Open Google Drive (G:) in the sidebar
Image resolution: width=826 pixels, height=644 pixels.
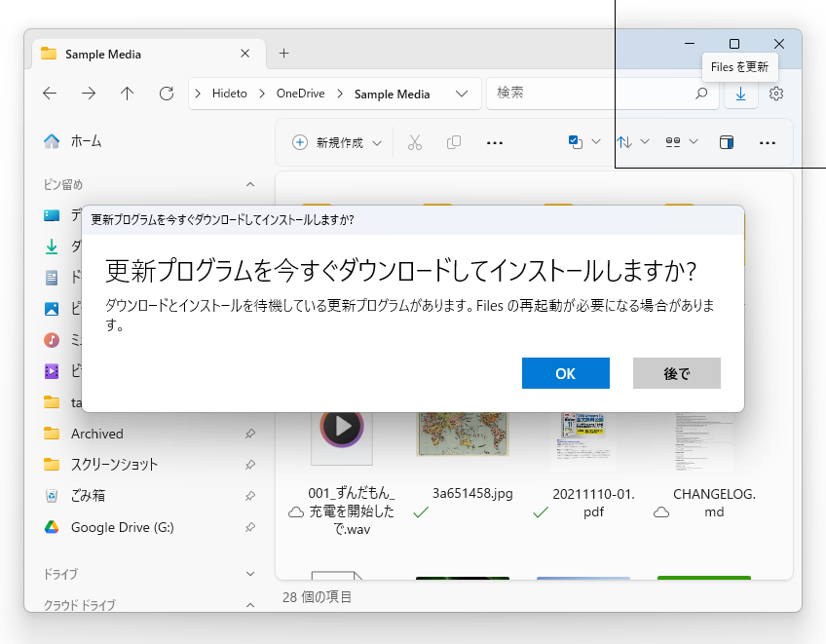tap(121, 527)
